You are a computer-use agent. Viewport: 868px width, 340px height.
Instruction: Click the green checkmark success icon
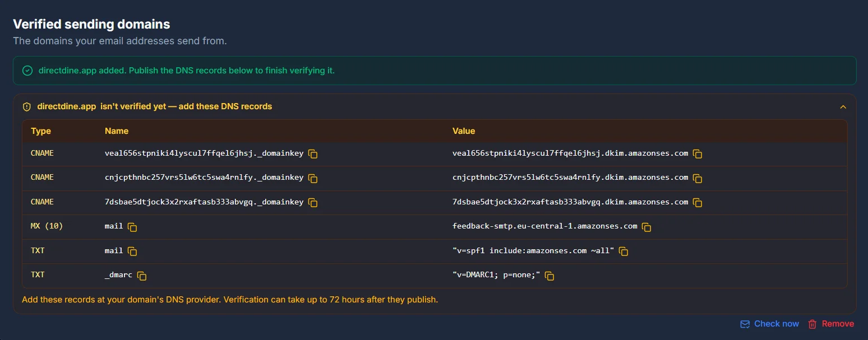[27, 71]
